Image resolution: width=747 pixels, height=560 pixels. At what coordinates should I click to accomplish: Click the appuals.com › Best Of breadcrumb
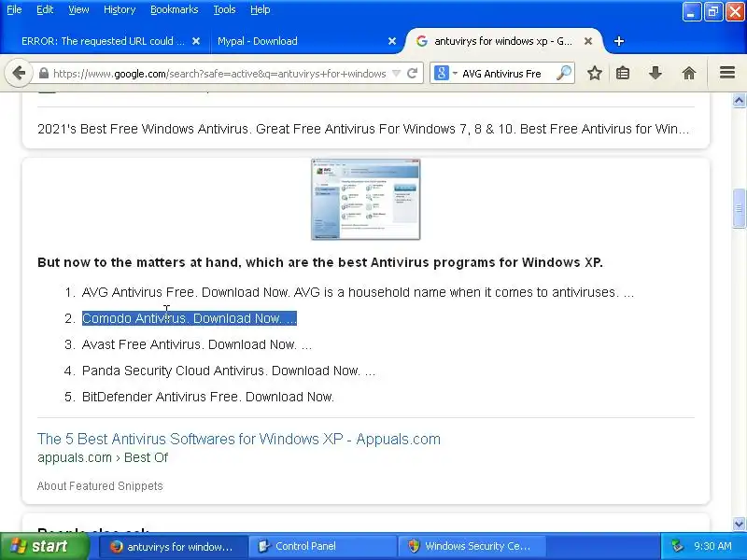103,457
